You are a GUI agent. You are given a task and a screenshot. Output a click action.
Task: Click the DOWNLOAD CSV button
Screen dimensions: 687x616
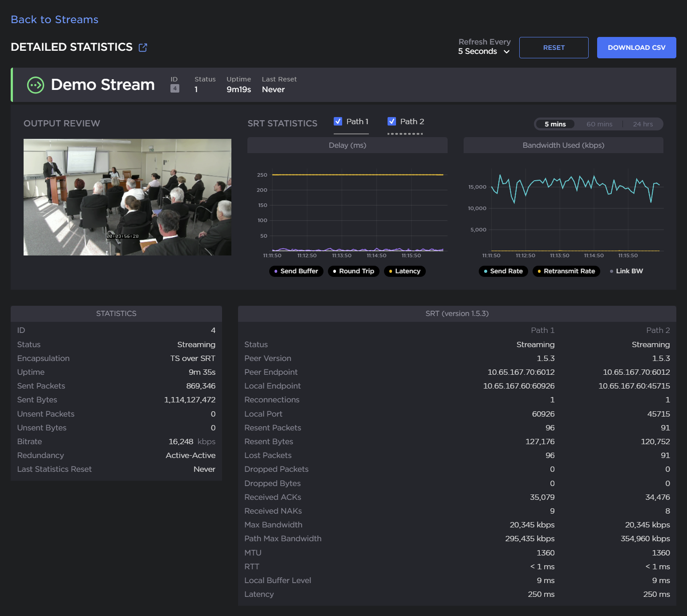(x=636, y=48)
